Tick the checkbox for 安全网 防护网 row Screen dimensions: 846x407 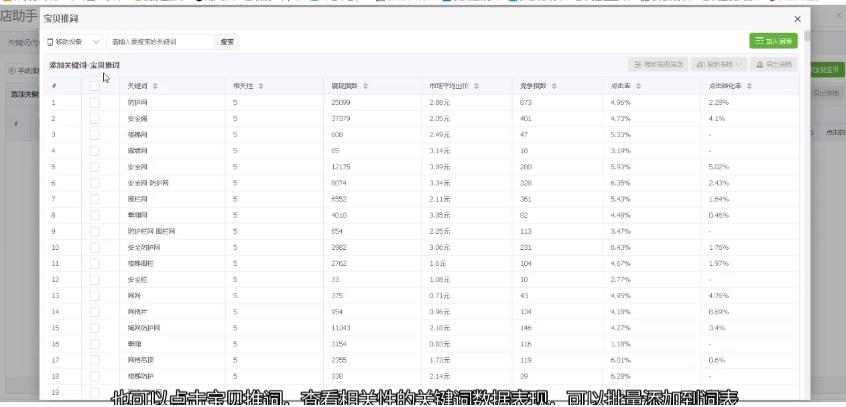click(95, 183)
